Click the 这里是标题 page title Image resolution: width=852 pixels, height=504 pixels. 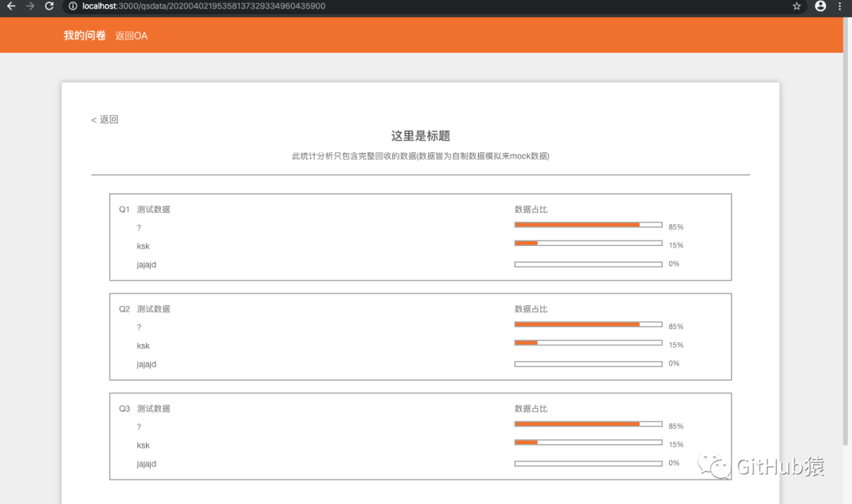[420, 136]
